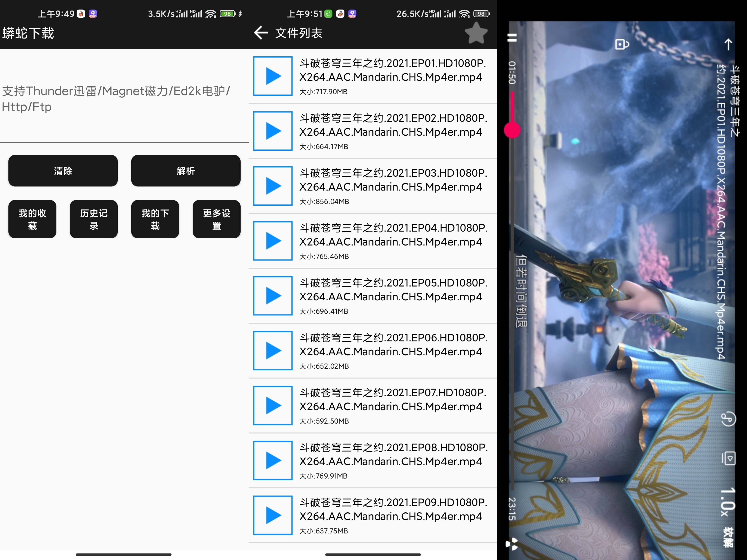Click the 01:50 elapsed time label

pyautogui.click(x=512, y=73)
